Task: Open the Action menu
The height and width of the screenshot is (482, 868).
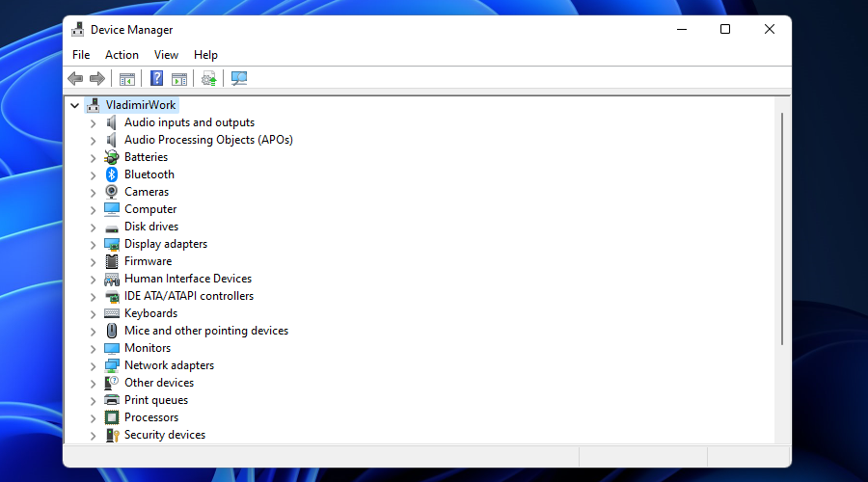Action: click(122, 55)
